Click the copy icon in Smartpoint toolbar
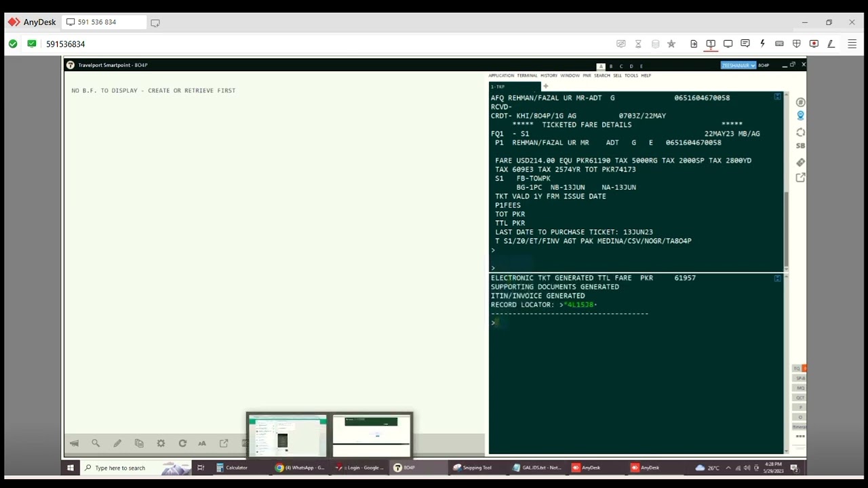Image resolution: width=868 pixels, height=488 pixels. (139, 443)
